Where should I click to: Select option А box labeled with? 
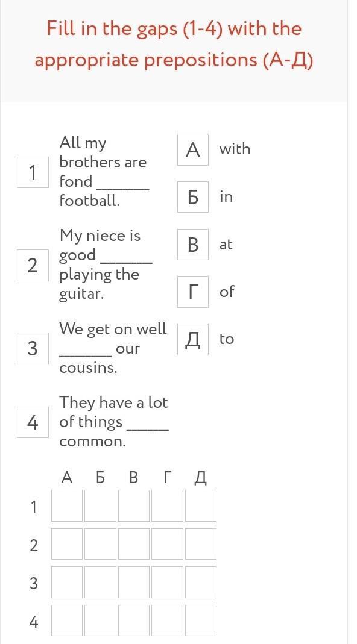(x=193, y=149)
